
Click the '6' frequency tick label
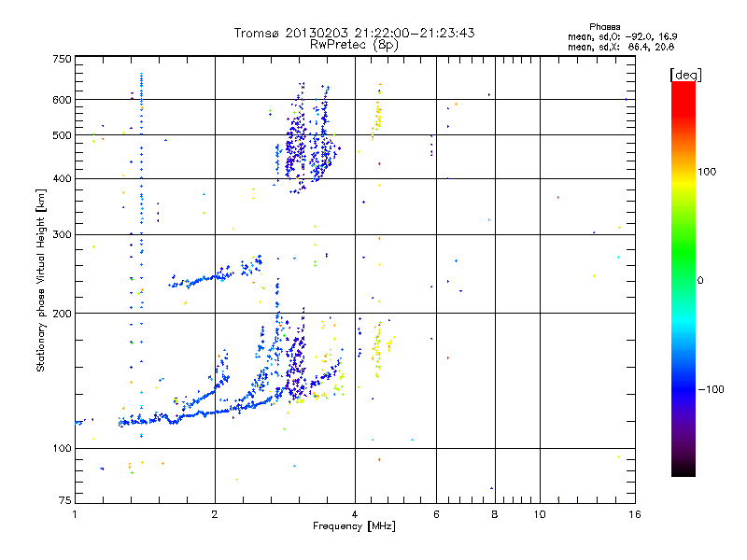pos(436,514)
